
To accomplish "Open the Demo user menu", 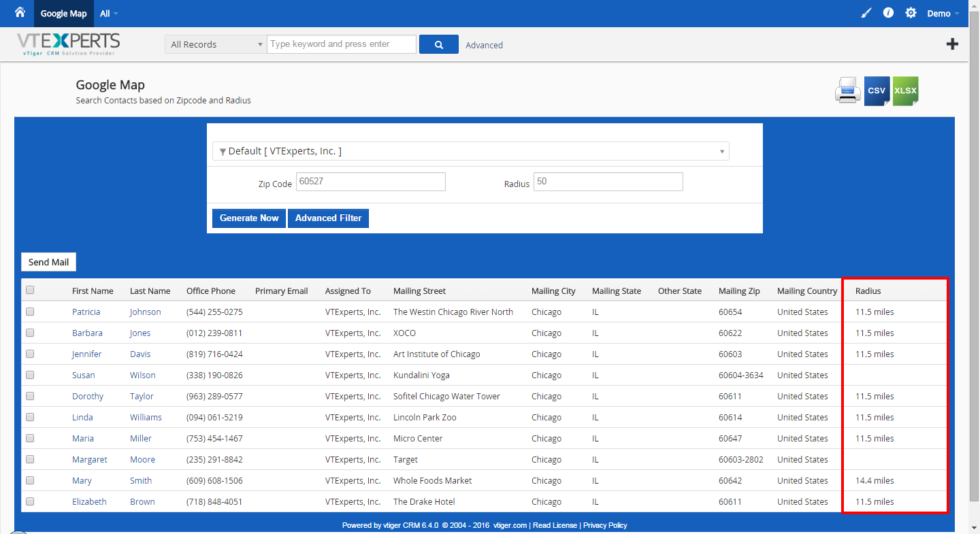I will click(x=943, y=14).
